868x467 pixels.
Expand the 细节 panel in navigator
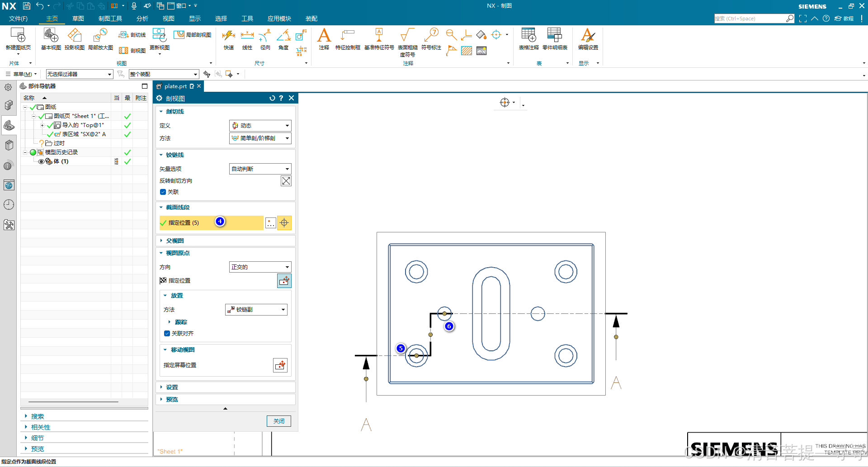coord(38,438)
